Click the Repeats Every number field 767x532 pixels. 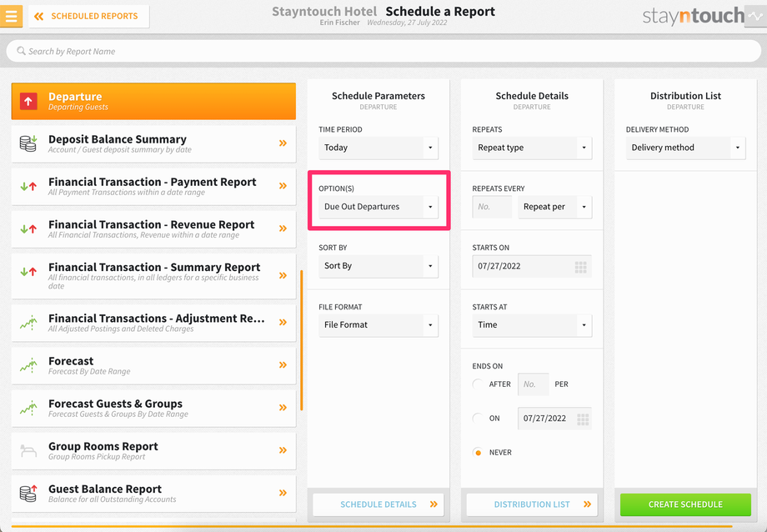point(492,207)
